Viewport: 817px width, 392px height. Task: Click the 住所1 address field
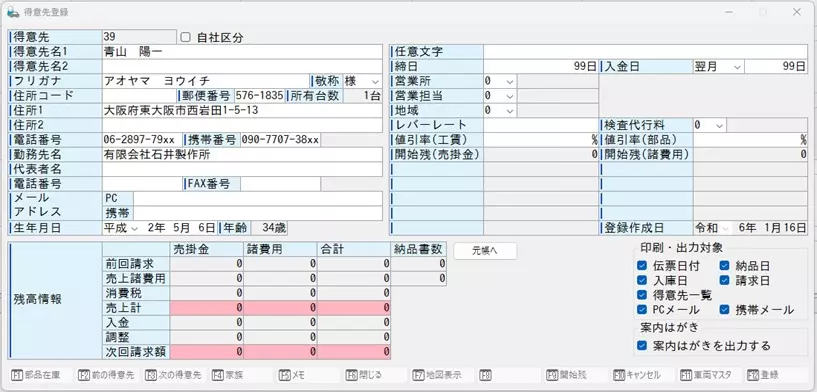click(x=242, y=111)
